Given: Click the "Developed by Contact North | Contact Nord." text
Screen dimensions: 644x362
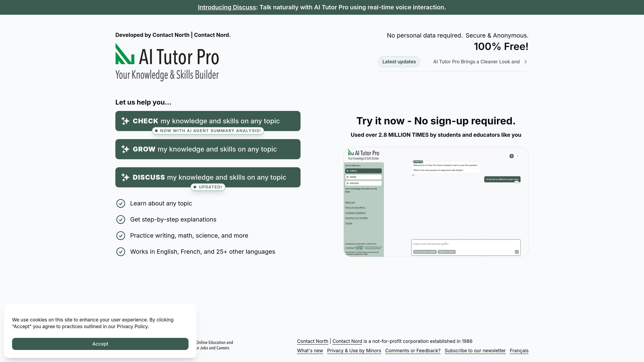Looking at the screenshot, I should [173, 35].
